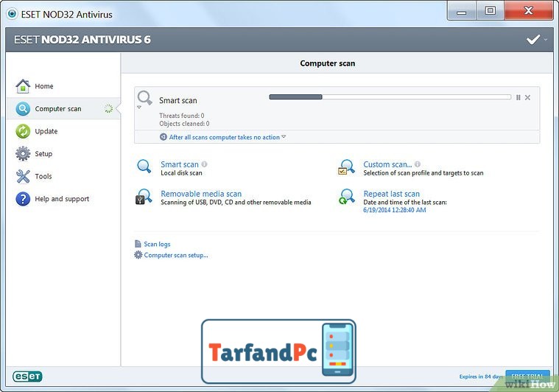Click the protection status checkmark icon
The image size is (559, 392).
pyautogui.click(x=533, y=40)
